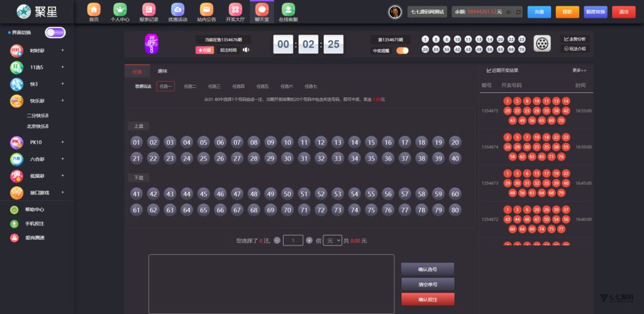
Task: Expand the PK10 game category
Action: [x=38, y=143]
